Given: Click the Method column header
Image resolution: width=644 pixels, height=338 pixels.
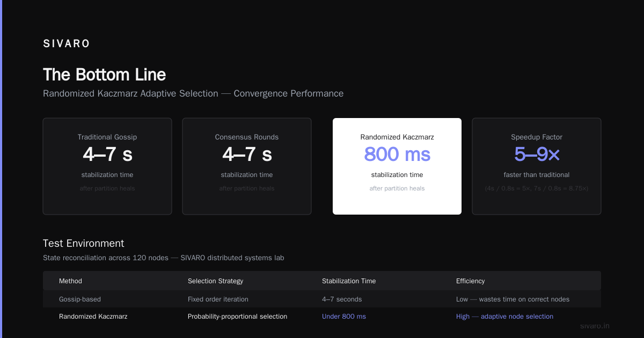Looking at the screenshot, I should (x=70, y=281).
